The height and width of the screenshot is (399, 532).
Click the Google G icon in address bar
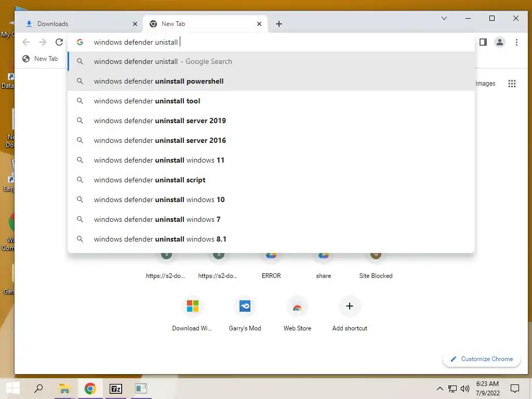point(80,42)
